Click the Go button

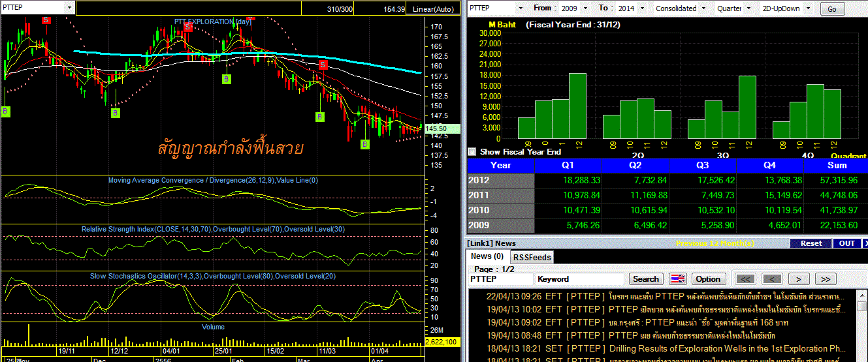tap(831, 9)
